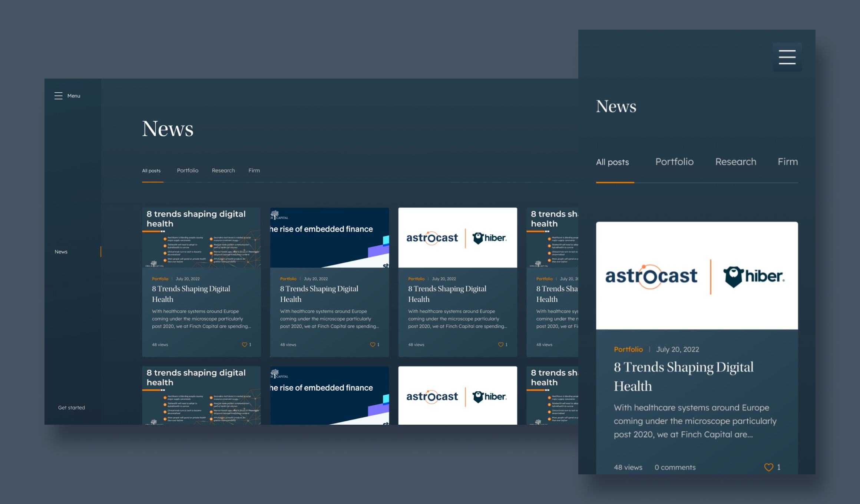Viewport: 860px width, 504px height.
Task: Switch to Research tab in desktop view
Action: tap(224, 170)
